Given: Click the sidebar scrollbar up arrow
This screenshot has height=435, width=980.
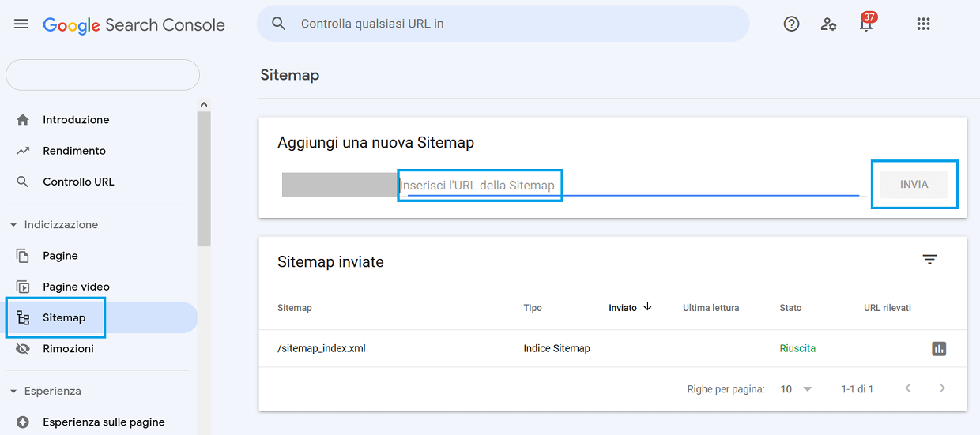Looking at the screenshot, I should tap(204, 104).
